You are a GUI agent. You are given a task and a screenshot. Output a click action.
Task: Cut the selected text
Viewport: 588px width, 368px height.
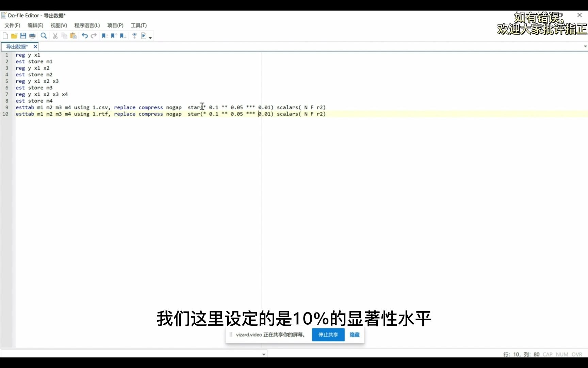tap(55, 35)
